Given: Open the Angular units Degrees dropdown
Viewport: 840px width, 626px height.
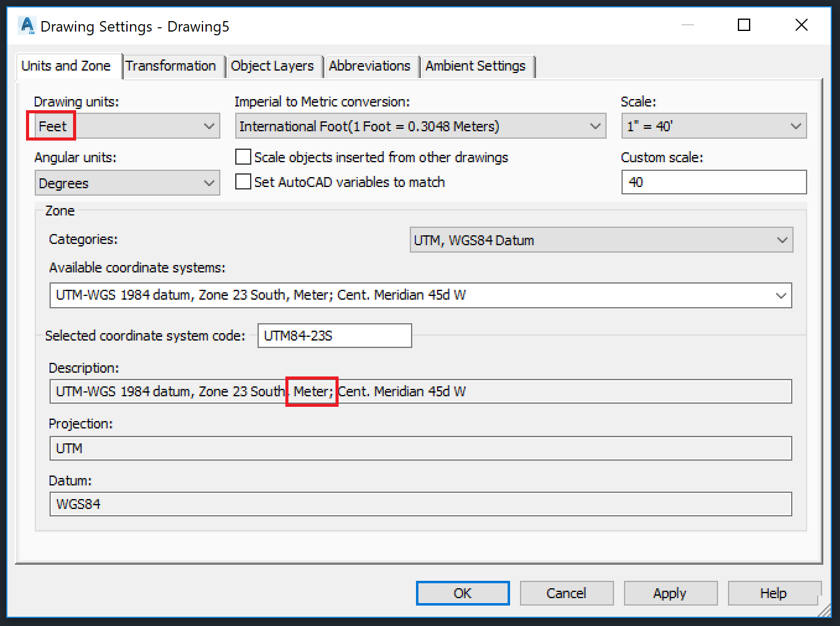Looking at the screenshot, I should pos(127,183).
